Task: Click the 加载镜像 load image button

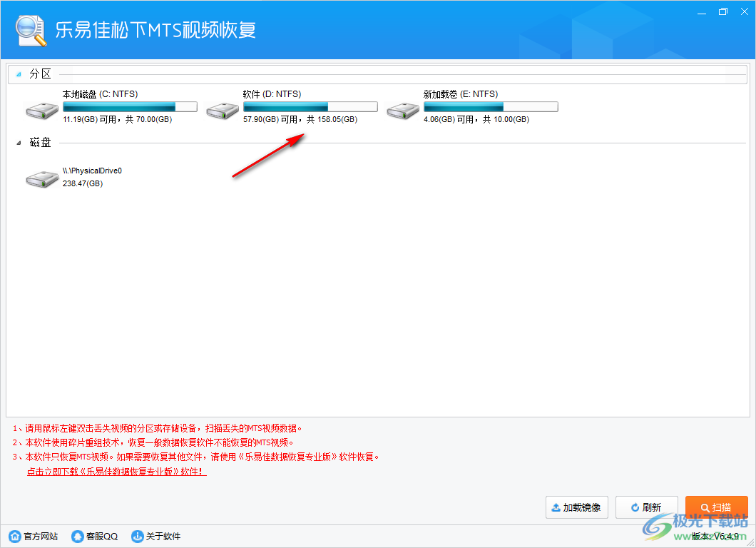Action: click(577, 507)
